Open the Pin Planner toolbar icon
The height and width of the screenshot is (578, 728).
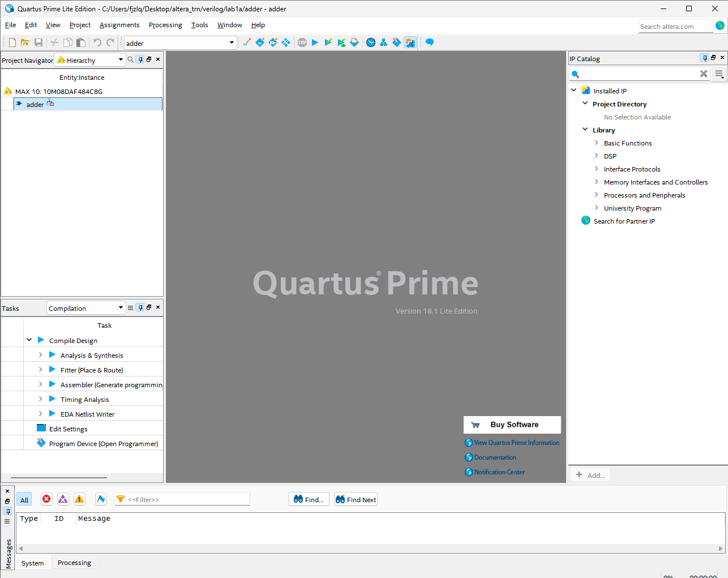point(273,42)
